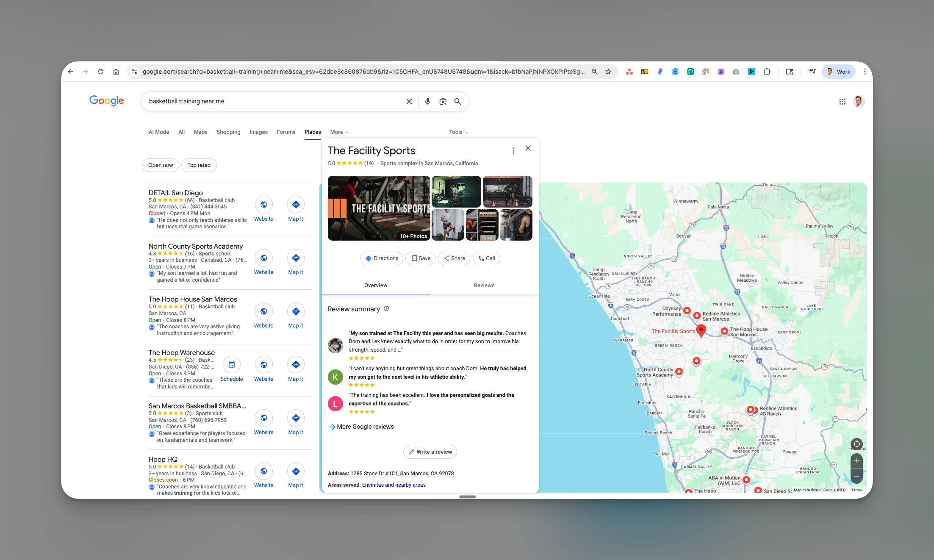Start a voice search with the microphone icon
The image size is (934, 560).
point(427,101)
